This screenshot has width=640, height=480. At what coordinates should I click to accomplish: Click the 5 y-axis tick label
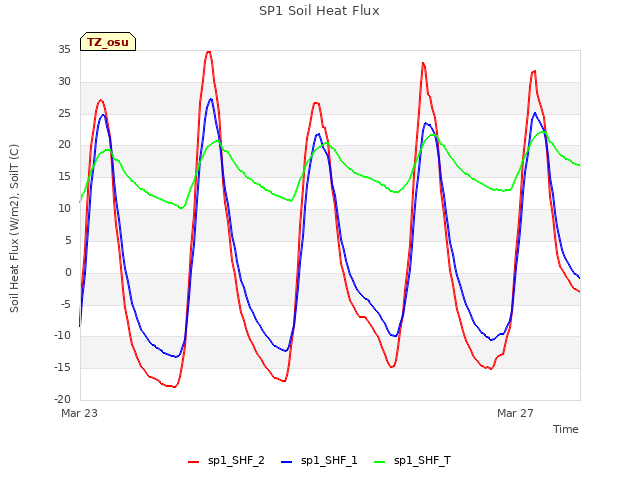[x=68, y=240]
